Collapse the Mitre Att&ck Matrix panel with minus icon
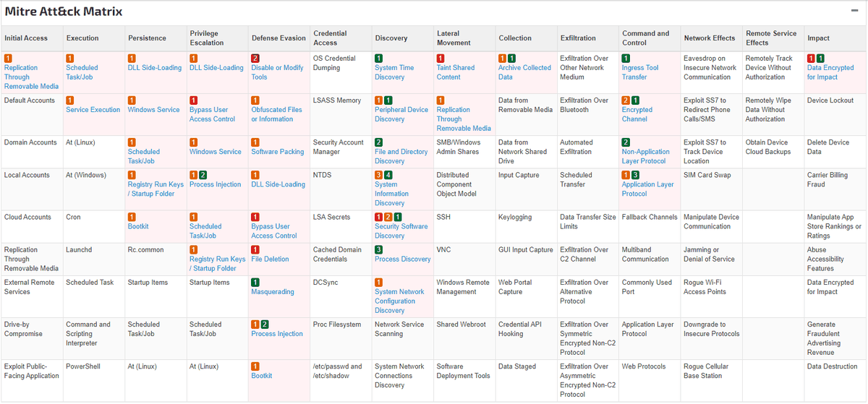Image resolution: width=868 pixels, height=404 pixels. [x=855, y=11]
